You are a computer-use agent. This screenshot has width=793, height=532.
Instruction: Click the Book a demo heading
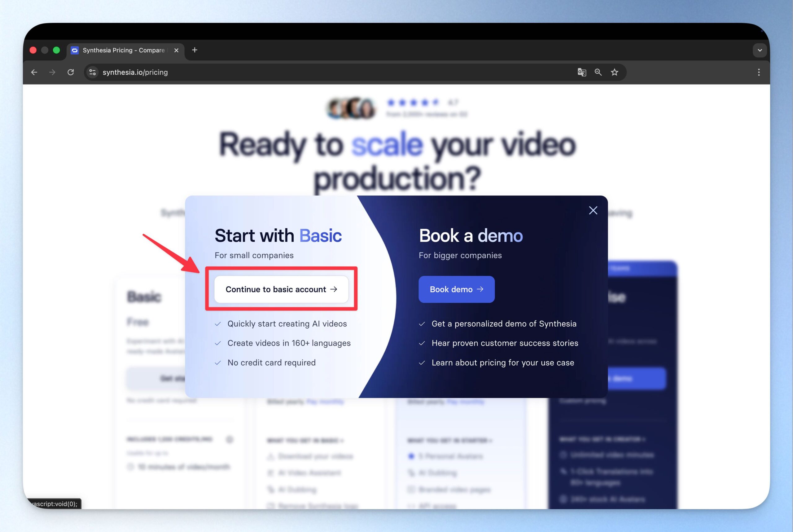pyautogui.click(x=471, y=235)
